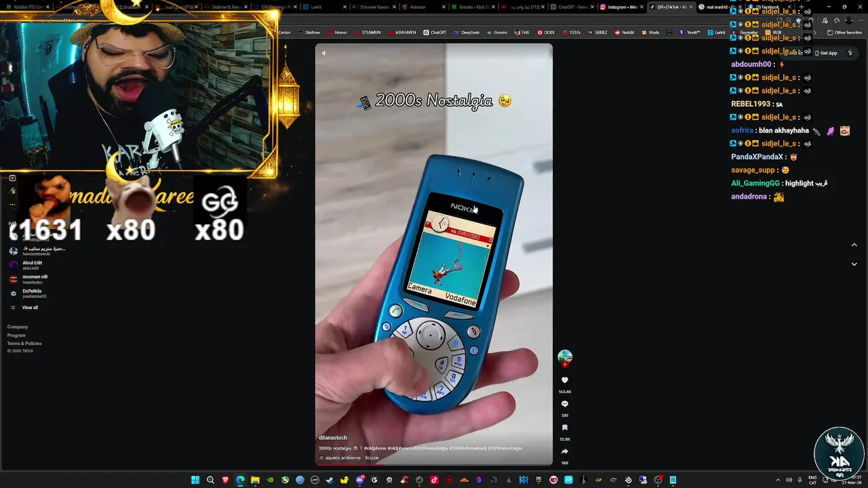Open Microsoft Edge from the taskbar
Screen dimensions: 868x488
[x=240, y=480]
